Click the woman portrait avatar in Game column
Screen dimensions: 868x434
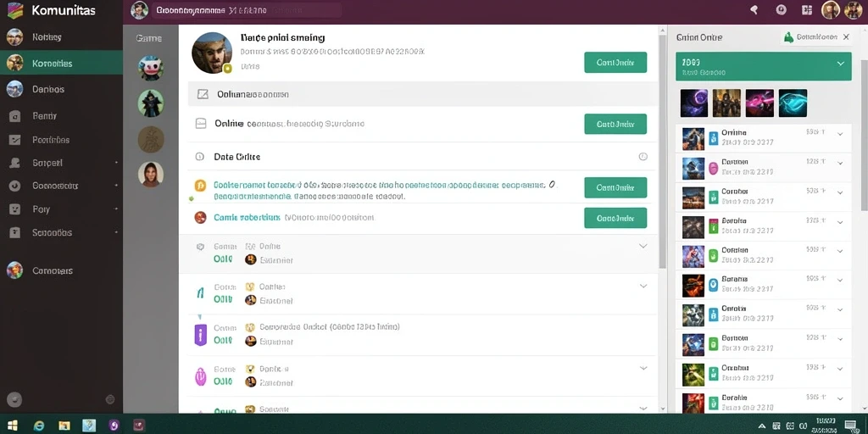click(151, 174)
